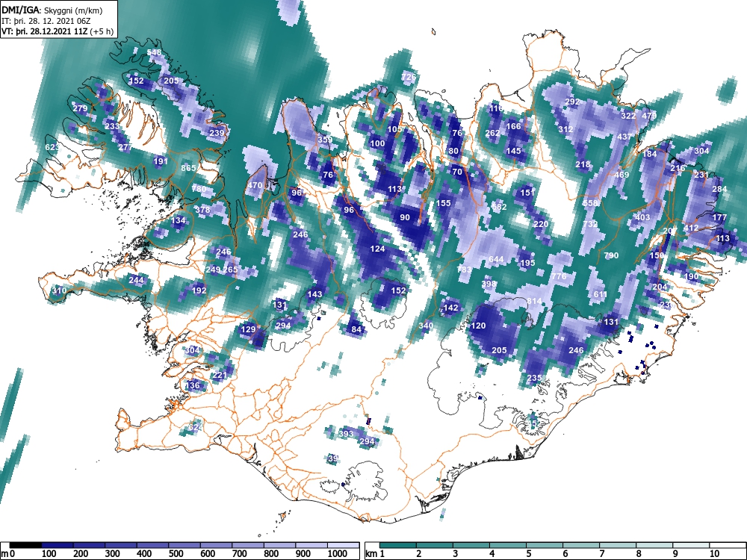
Task: Click the map label 814
Action: tap(534, 301)
